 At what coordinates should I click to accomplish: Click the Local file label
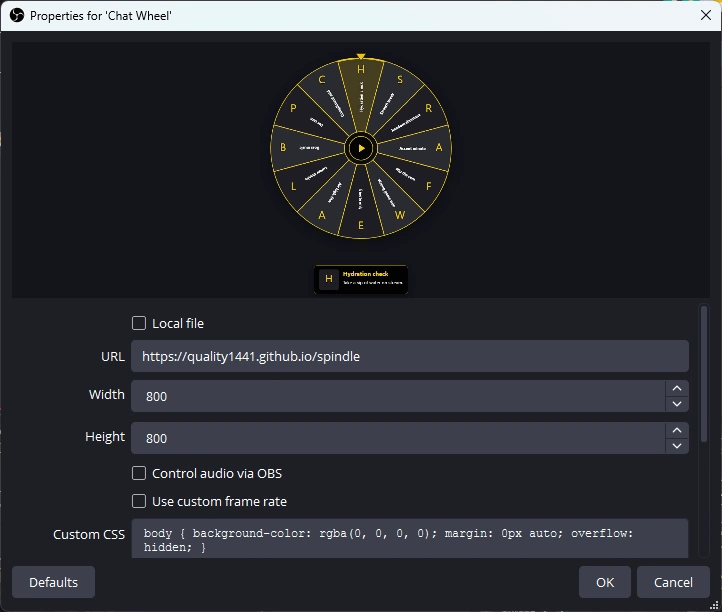point(178,324)
